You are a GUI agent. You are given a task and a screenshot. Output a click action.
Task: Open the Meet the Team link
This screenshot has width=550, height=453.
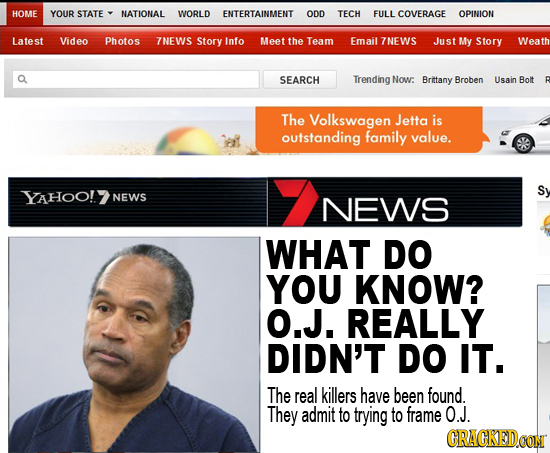[297, 41]
